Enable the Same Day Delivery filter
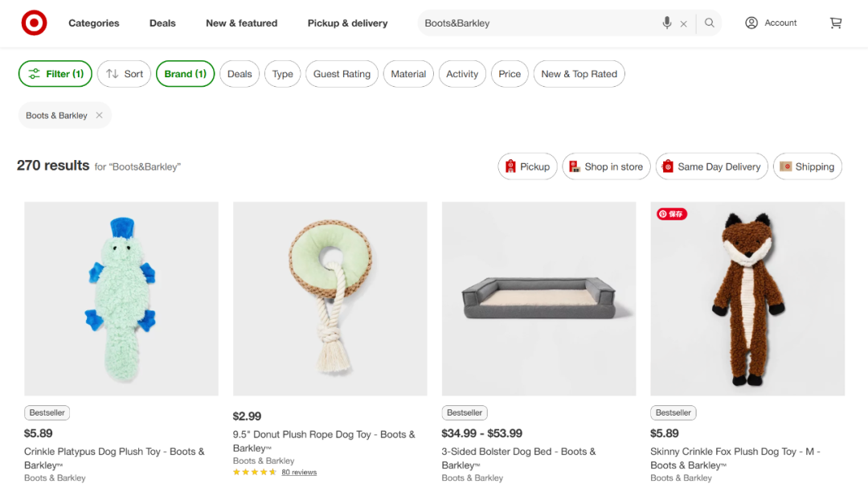Screen dimensions: 868x484 710,166
